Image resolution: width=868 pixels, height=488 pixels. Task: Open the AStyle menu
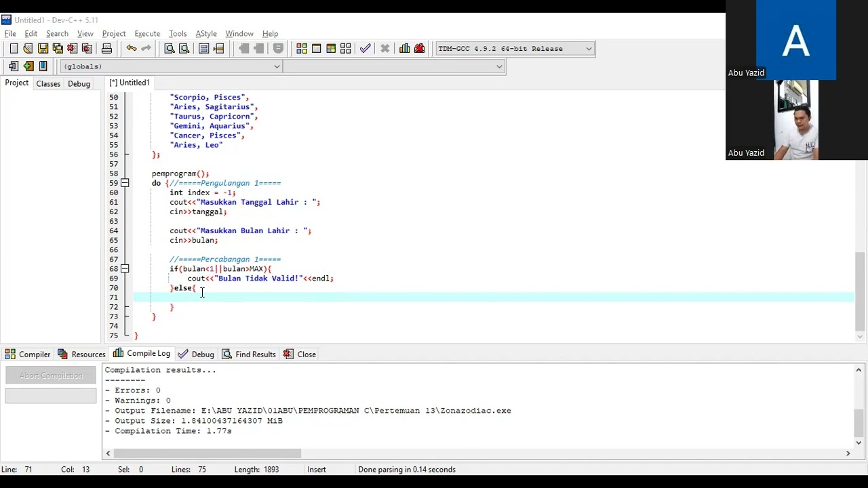[x=206, y=33]
